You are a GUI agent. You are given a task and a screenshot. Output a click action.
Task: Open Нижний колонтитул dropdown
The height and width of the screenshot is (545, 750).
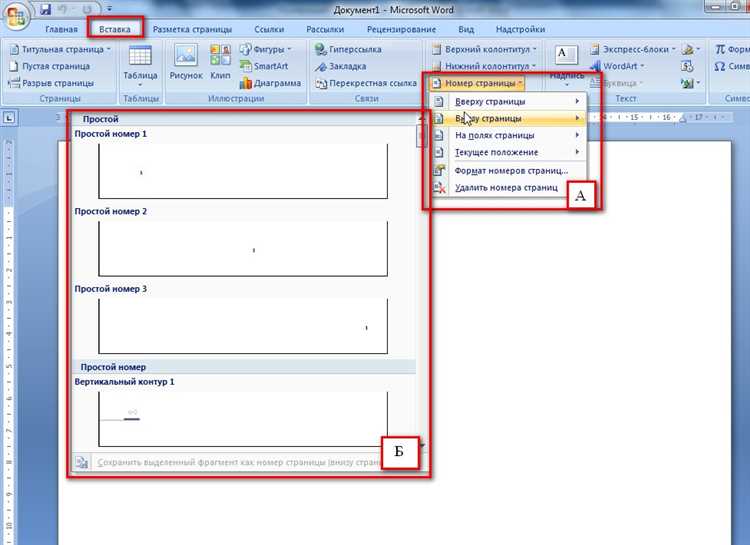point(484,66)
